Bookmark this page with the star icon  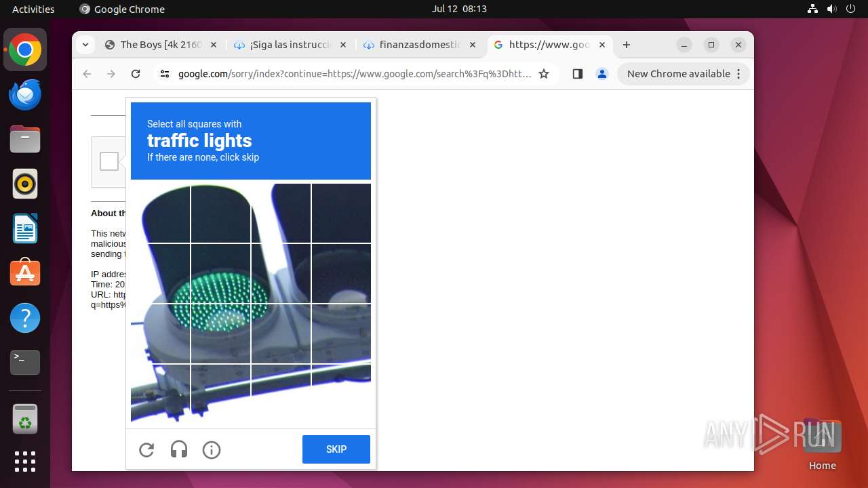(x=544, y=74)
